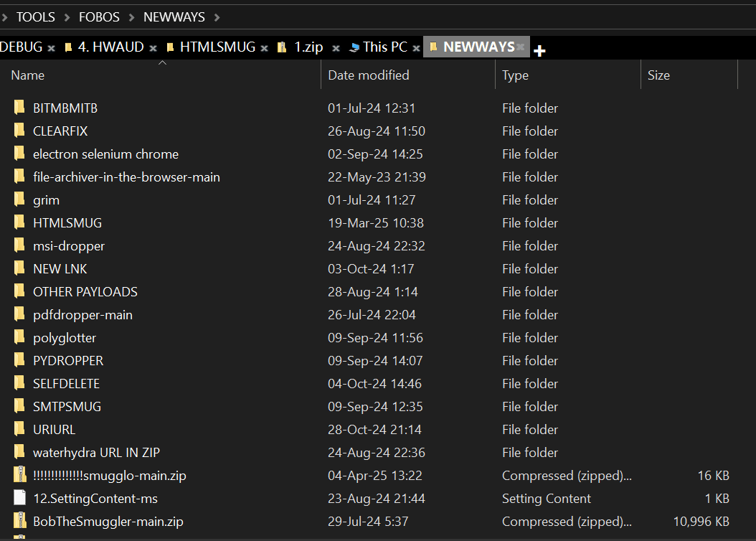Close the DEBUG tab

tap(51, 48)
